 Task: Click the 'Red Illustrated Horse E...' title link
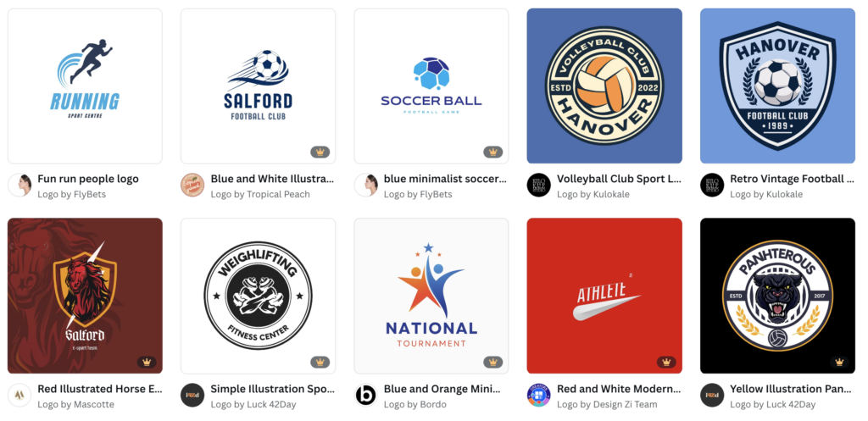100,389
